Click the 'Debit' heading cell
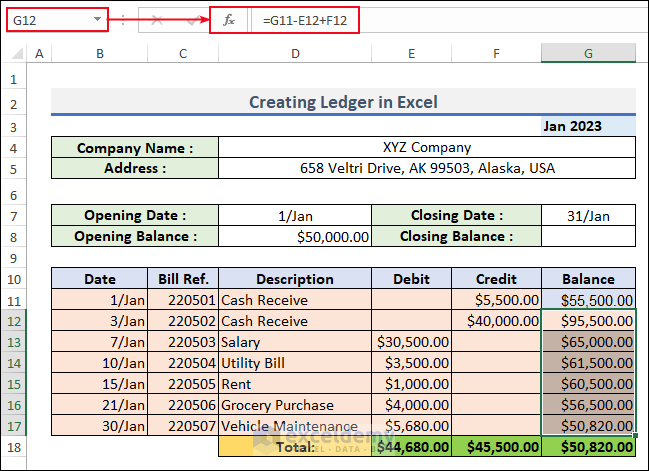The width and height of the screenshot is (649, 471). tap(411, 279)
